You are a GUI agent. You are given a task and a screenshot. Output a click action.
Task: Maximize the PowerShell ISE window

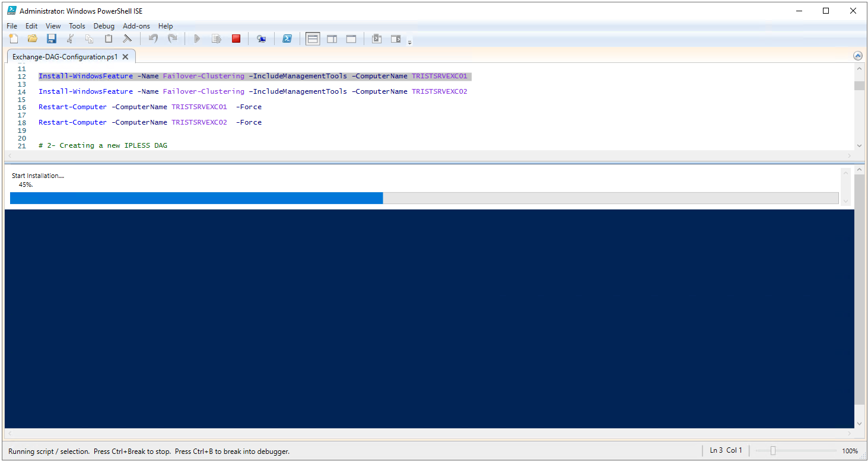click(x=826, y=11)
